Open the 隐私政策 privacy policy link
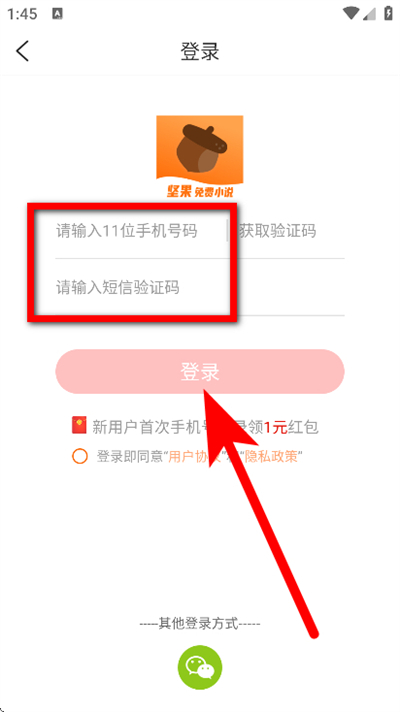The width and height of the screenshot is (400, 712). pos(271,456)
